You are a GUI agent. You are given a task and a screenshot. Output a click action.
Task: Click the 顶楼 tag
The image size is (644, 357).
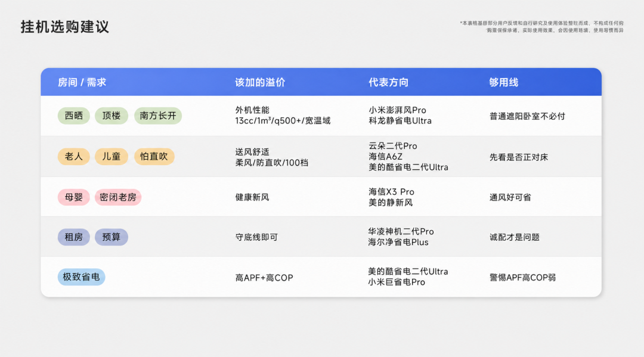tap(112, 116)
